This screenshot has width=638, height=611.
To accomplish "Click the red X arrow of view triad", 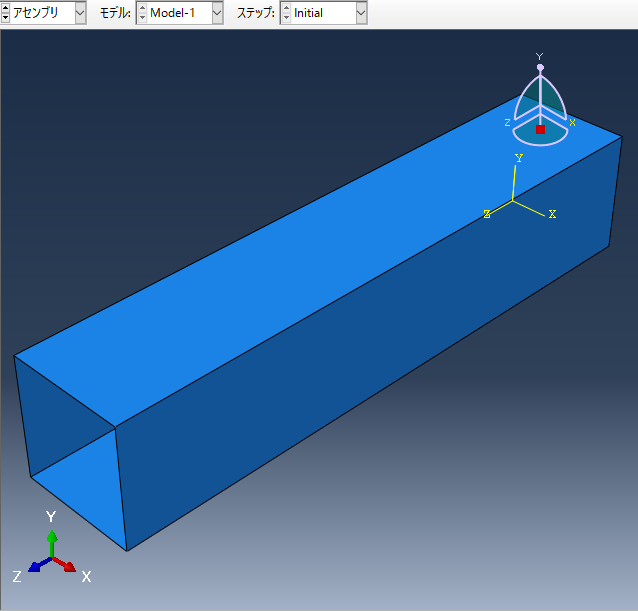I will point(68,565).
